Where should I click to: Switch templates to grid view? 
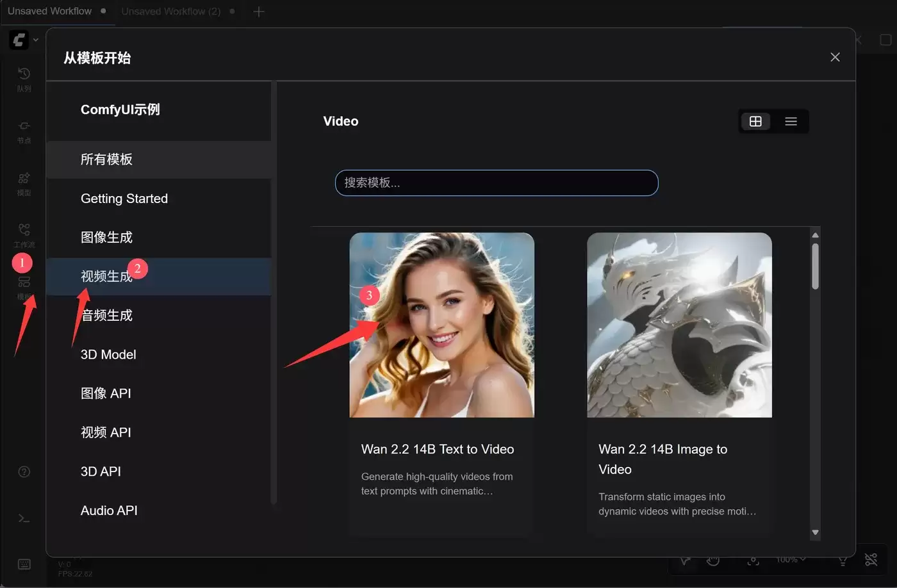pos(755,121)
